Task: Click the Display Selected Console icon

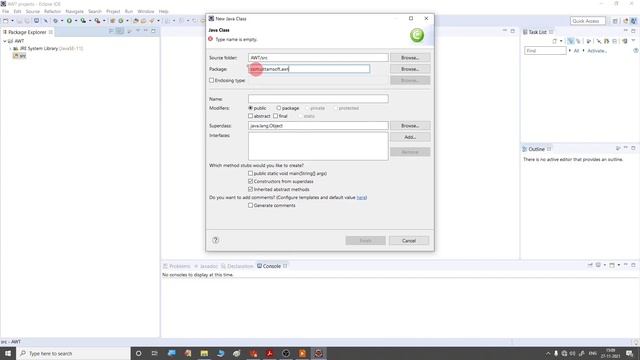Action: coord(598,265)
